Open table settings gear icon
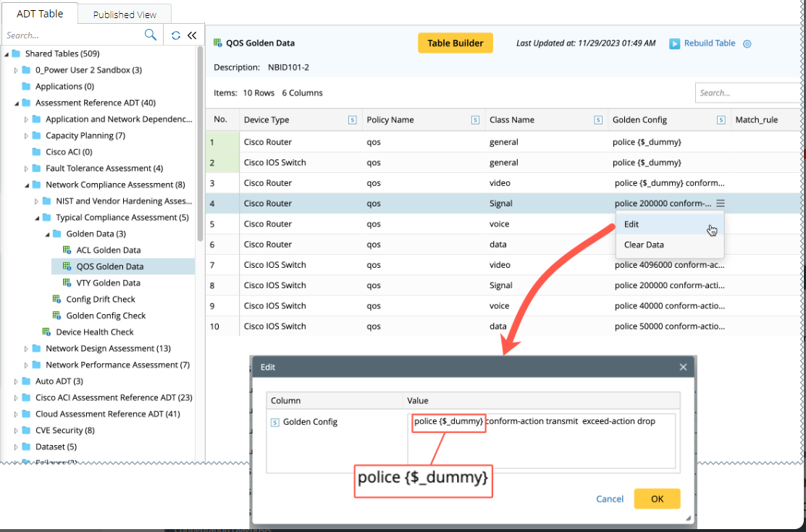806x532 pixels. (x=747, y=43)
